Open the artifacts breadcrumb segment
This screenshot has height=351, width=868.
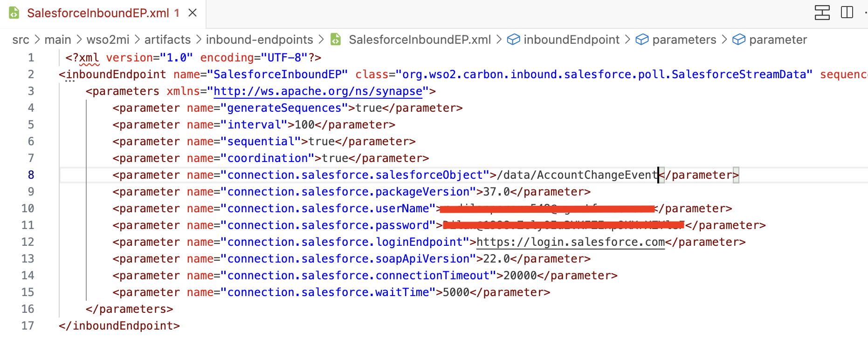[x=168, y=40]
